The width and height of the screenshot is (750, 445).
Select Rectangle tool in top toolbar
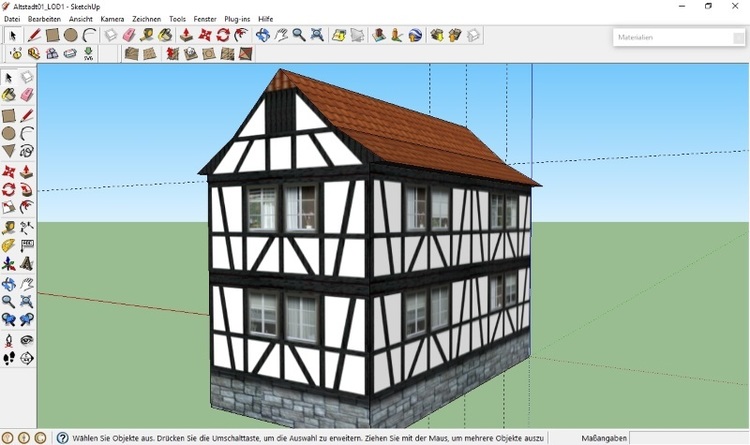pyautogui.click(x=52, y=35)
